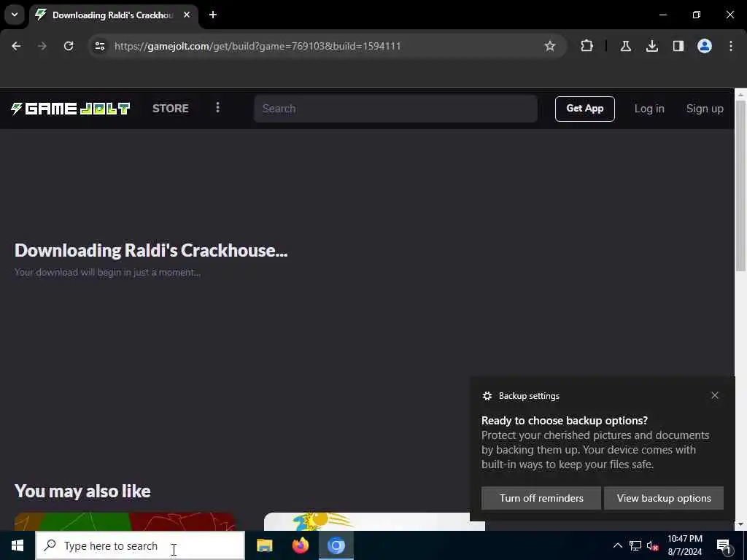Click the 'You may also like' heading
The height and width of the screenshot is (560, 747).
82,491
